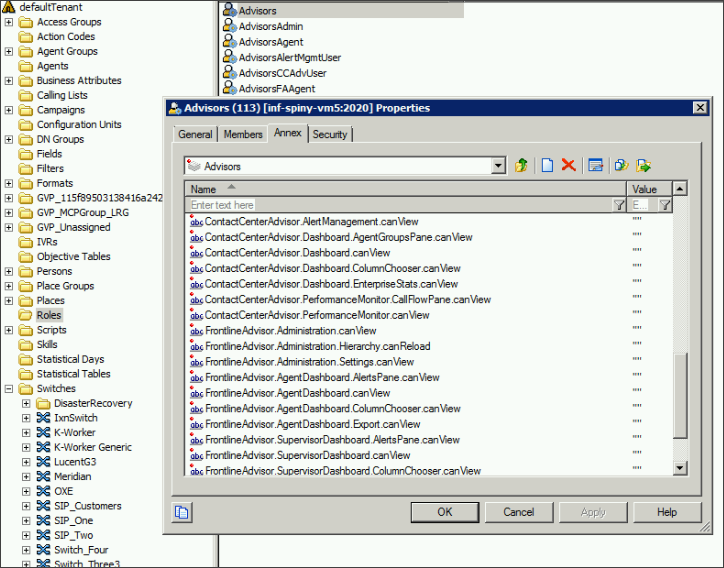This screenshot has height=568, width=724.
Task: Expand the Business Attributes node
Action: tap(9, 80)
